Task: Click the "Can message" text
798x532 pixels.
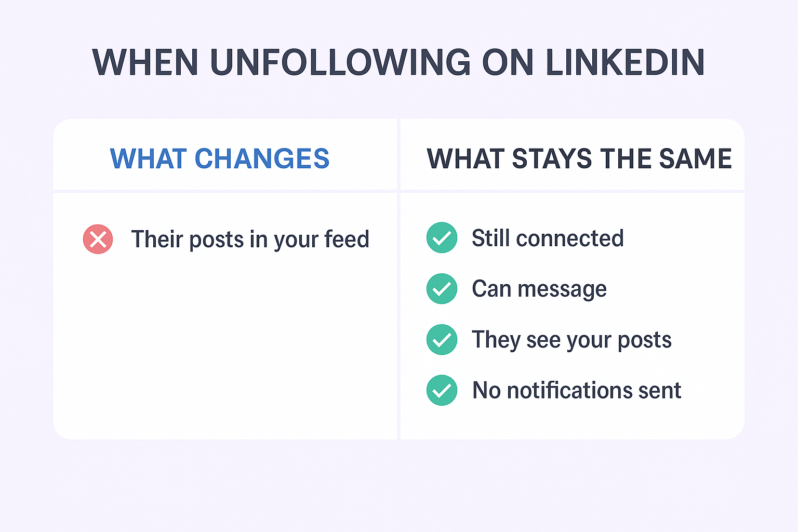Action: point(539,289)
